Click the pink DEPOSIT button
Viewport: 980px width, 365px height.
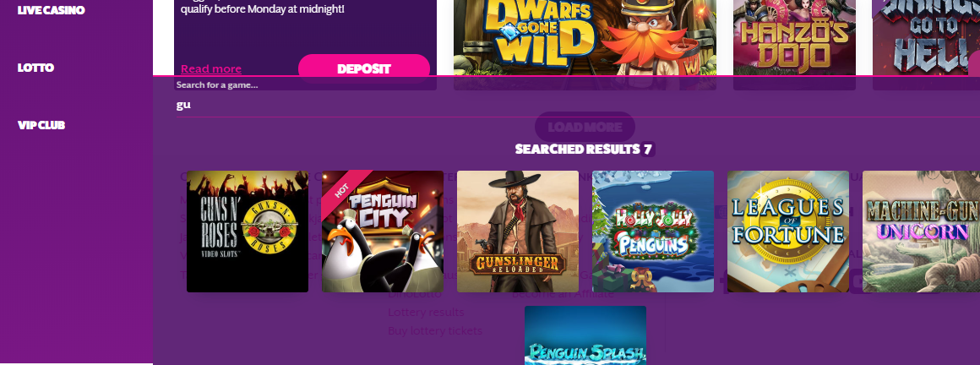364,68
